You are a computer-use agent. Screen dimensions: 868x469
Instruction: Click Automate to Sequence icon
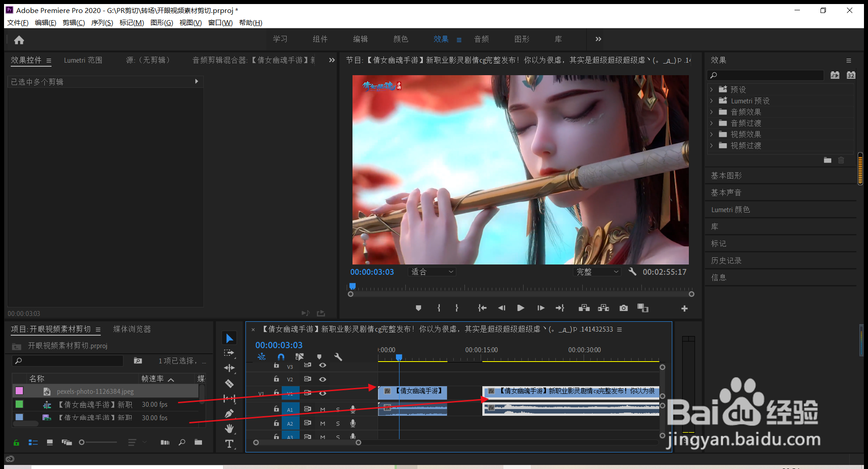(x=165, y=442)
